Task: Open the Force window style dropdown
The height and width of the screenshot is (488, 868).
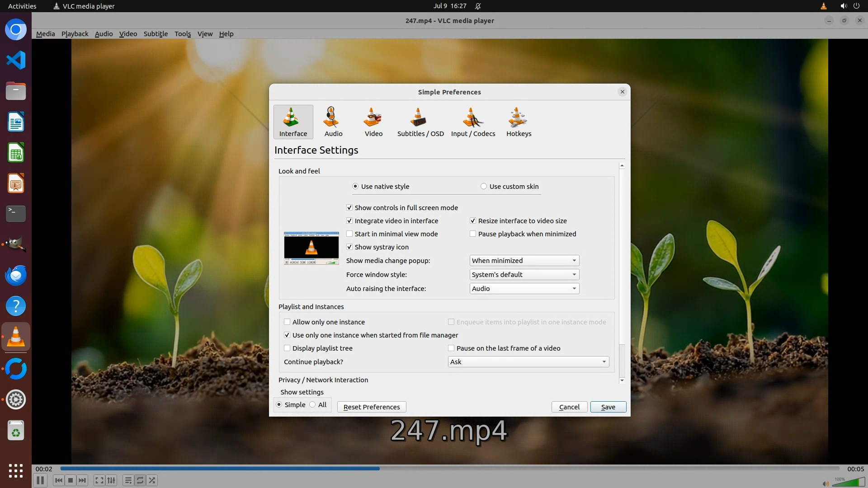Action: [524, 275]
